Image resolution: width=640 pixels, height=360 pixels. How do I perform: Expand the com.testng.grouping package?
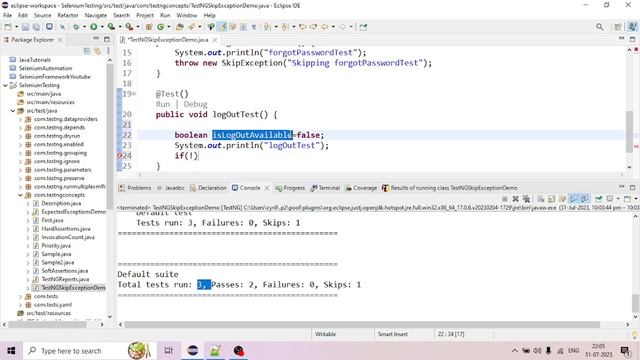[x=20, y=153]
